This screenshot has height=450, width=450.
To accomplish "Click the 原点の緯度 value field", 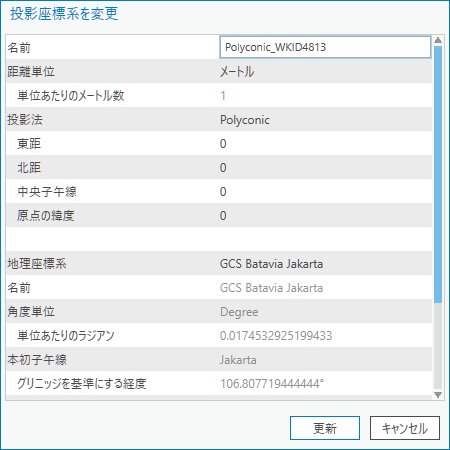I will (x=325, y=216).
